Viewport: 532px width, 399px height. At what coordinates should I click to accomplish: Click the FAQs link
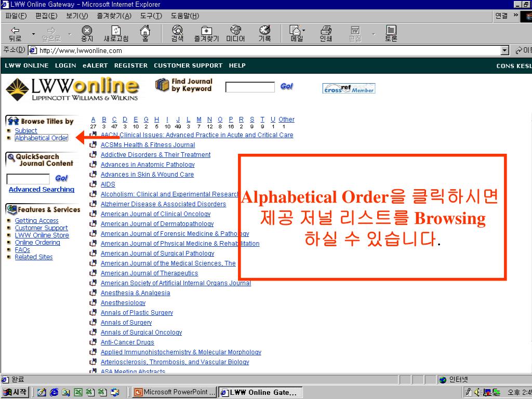[22, 250]
